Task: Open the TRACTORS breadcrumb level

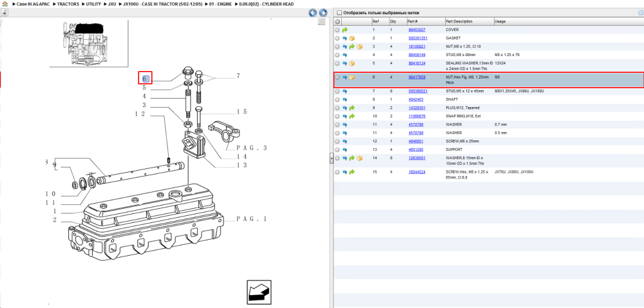Action: pos(68,4)
